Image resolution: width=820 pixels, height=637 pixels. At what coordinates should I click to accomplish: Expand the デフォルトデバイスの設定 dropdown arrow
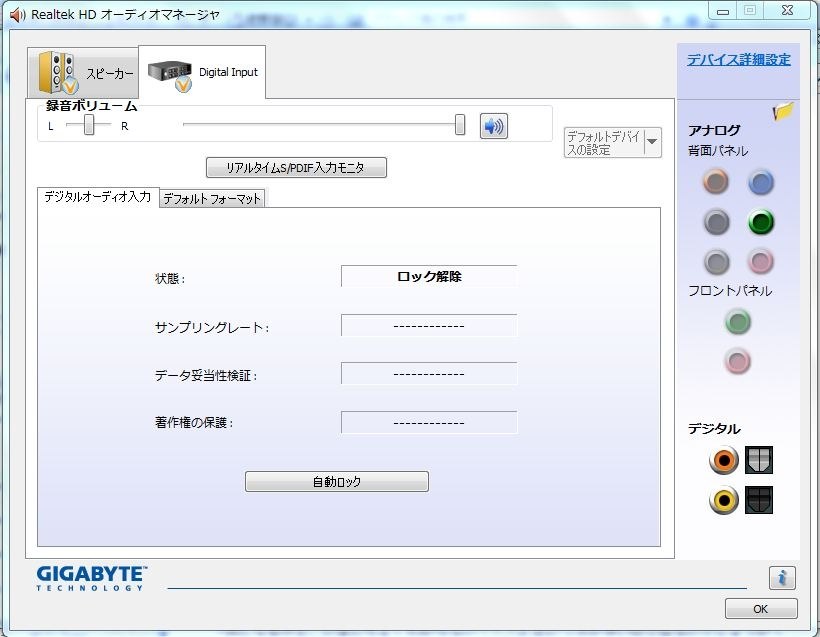click(x=652, y=142)
